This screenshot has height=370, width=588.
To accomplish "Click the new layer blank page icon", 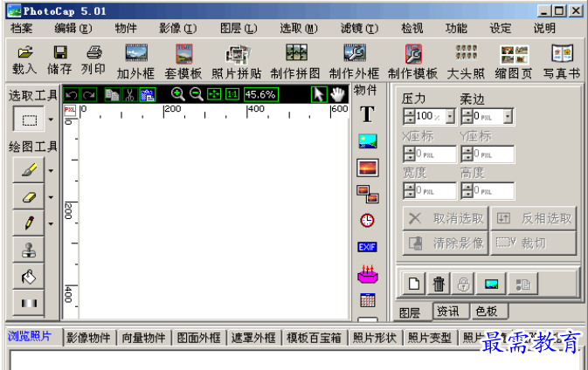I will pos(414,284).
